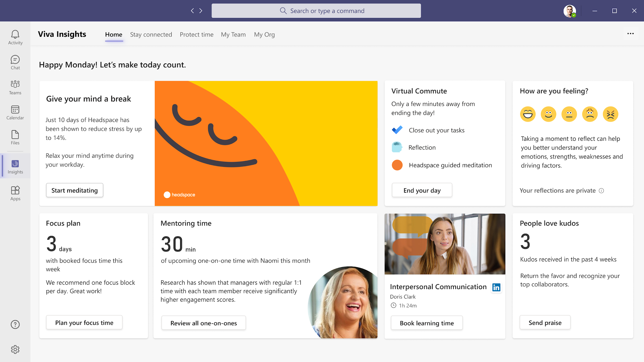This screenshot has width=644, height=362.
Task: Click the search command bar
Action: (x=316, y=10)
